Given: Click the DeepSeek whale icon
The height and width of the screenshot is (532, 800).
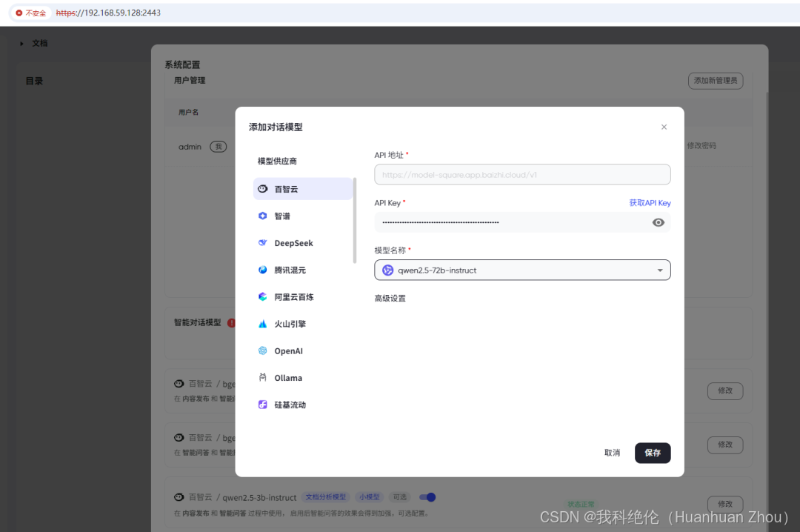Looking at the screenshot, I should click(263, 243).
